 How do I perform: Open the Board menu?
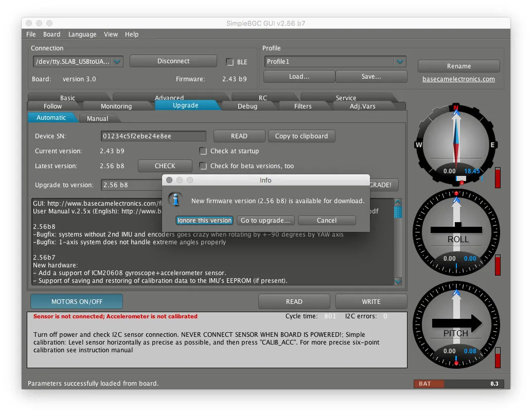pos(51,34)
